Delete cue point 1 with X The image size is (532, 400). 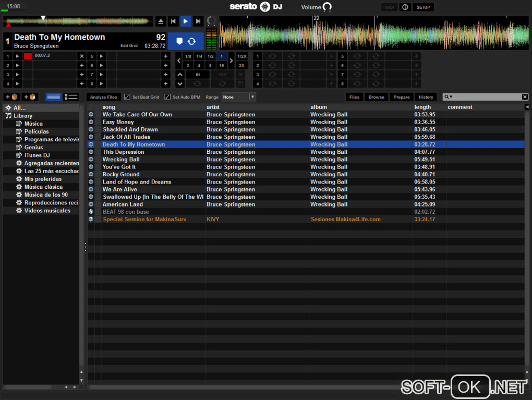point(82,56)
